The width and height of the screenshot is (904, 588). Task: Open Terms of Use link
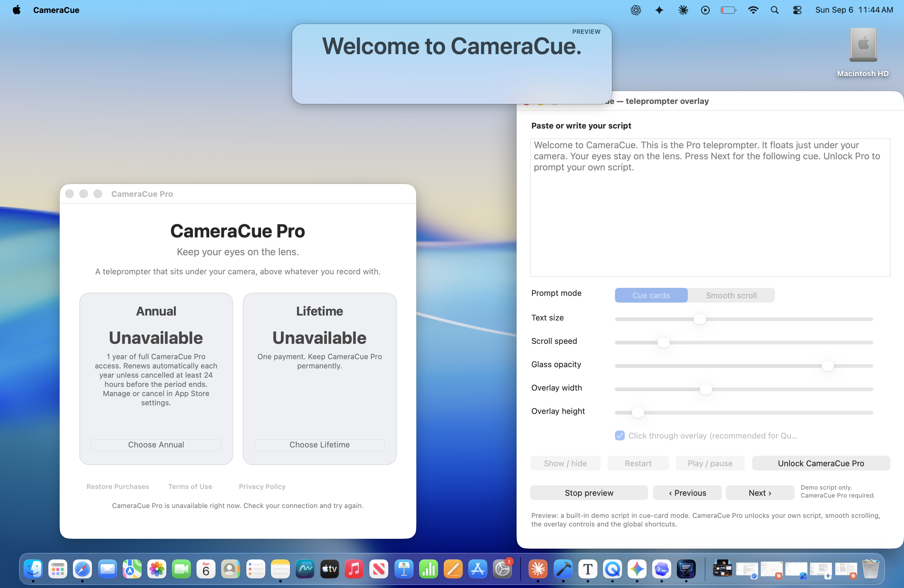(190, 487)
